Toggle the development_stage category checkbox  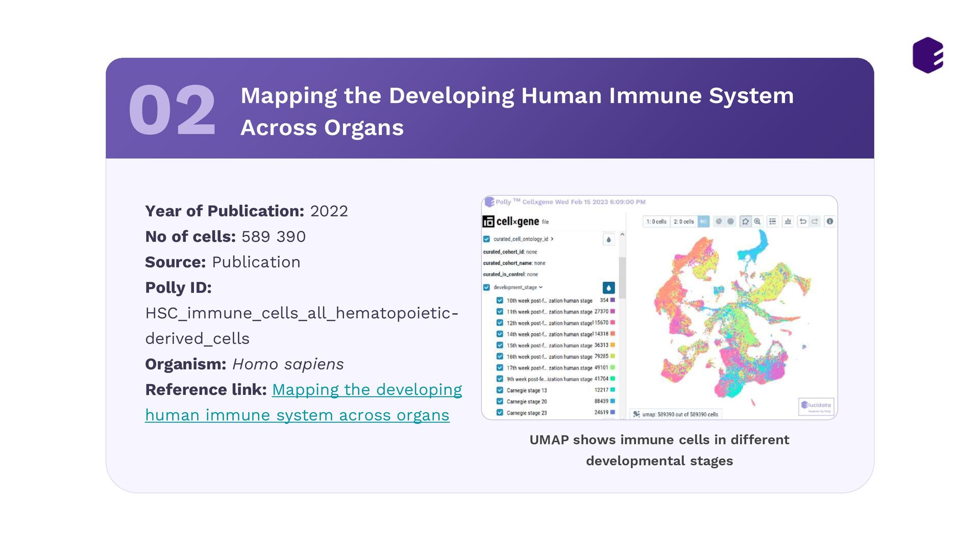486,287
